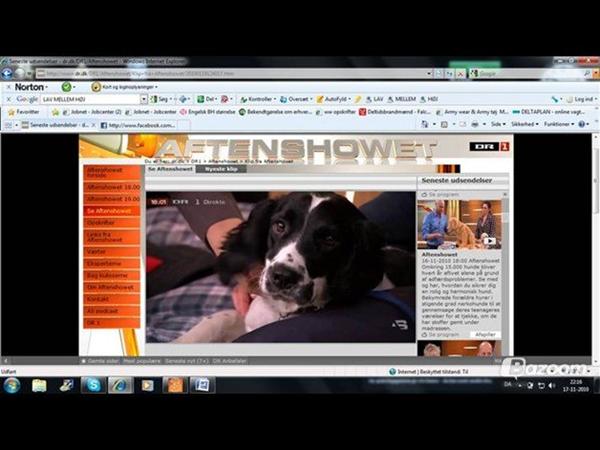The width and height of the screenshot is (600, 450).
Task: Open the Favoritter star button
Action: [x=24, y=112]
